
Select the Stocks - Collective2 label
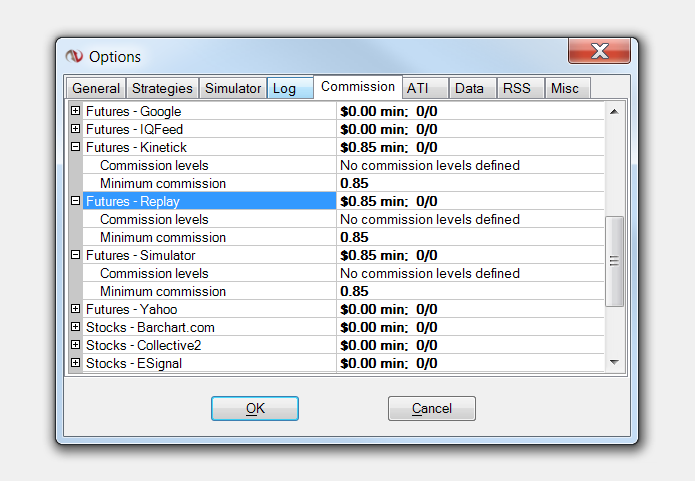(x=144, y=345)
